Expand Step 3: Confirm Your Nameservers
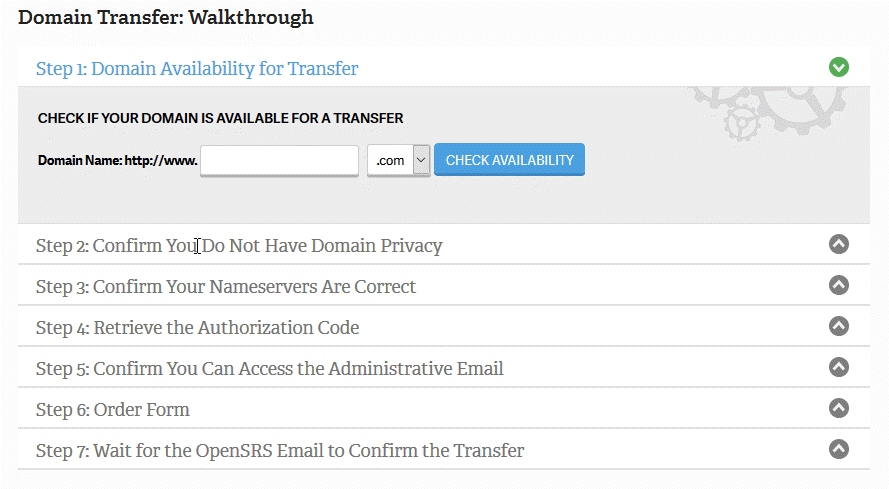Viewport: 889px width, 489px height. 226,287
